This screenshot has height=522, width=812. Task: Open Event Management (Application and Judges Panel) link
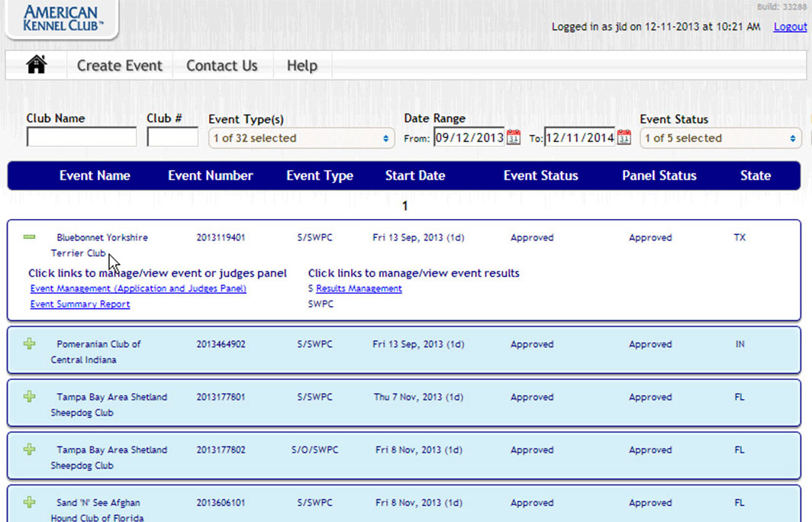138,288
